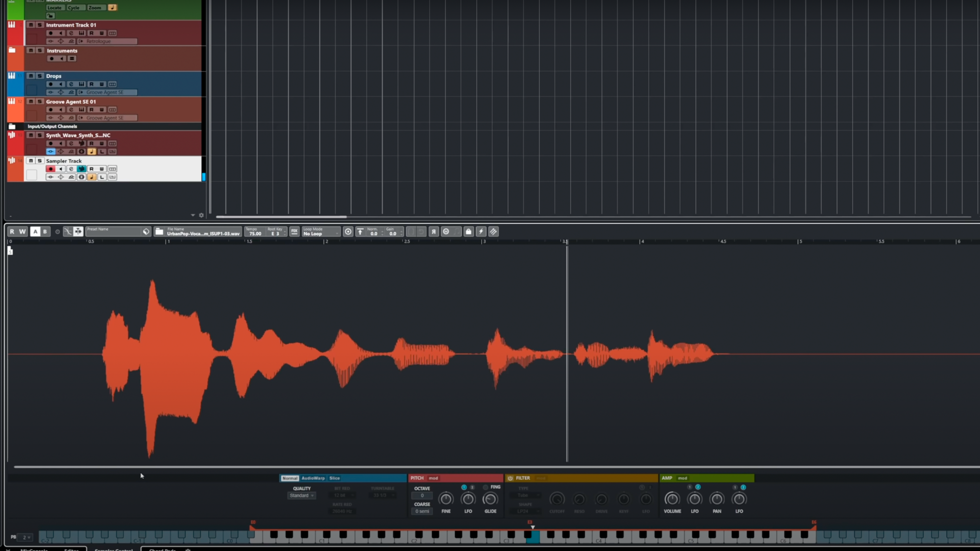The height and width of the screenshot is (551, 980).
Task: Mute the Drops track
Action: point(31,76)
